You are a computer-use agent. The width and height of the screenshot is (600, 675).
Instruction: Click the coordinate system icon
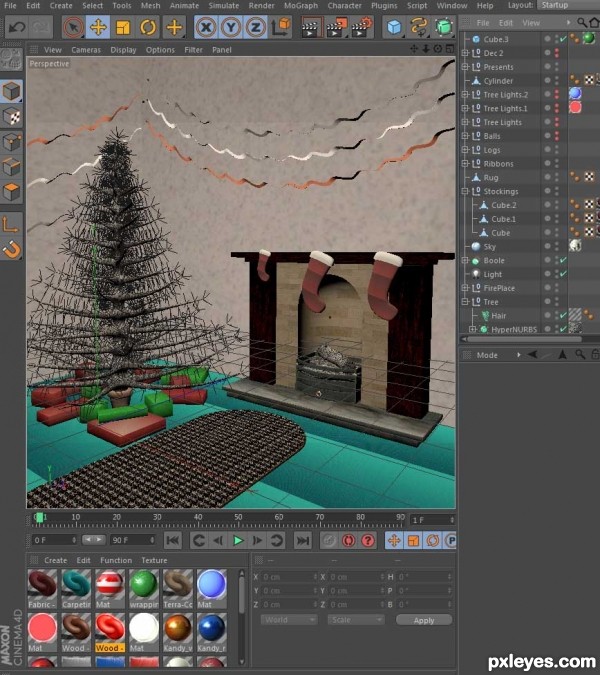tap(281, 27)
